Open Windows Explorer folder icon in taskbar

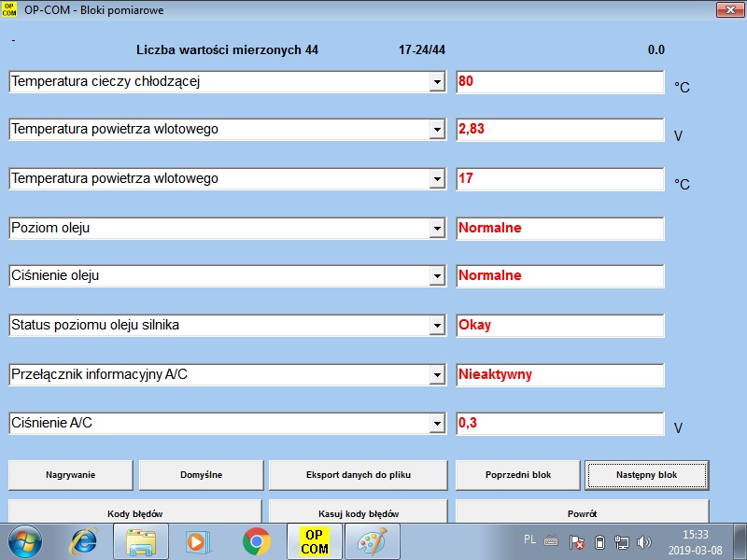tap(141, 541)
